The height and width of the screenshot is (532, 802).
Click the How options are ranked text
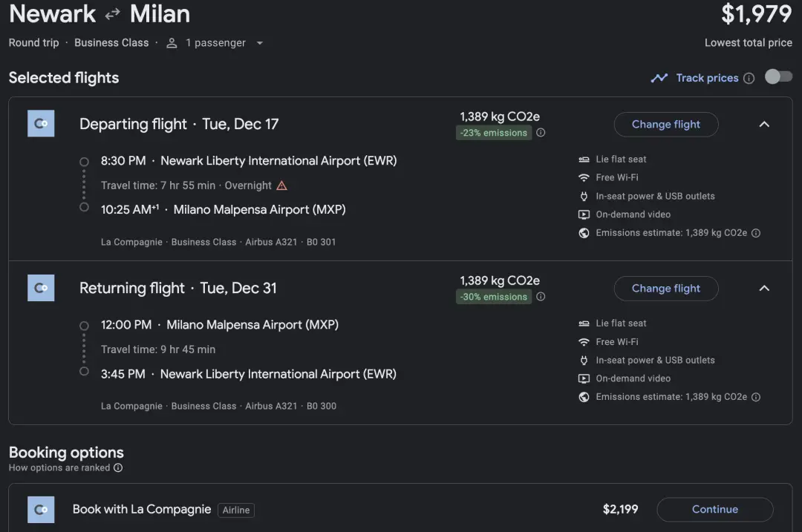tap(59, 468)
